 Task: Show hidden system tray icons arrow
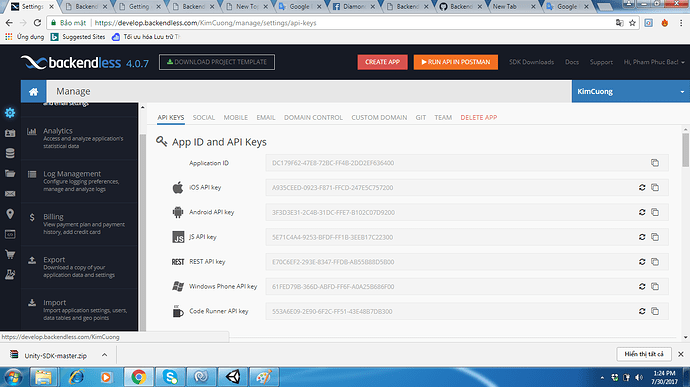(602, 377)
